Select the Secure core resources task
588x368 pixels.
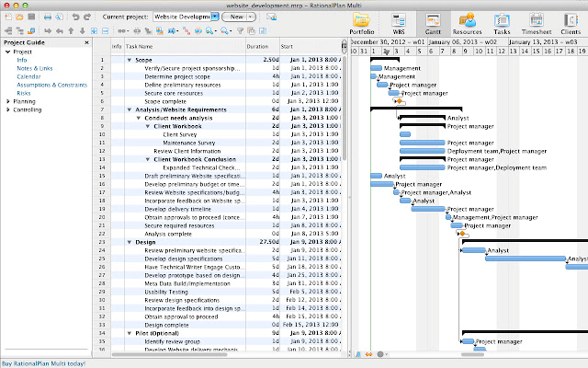tap(174, 93)
